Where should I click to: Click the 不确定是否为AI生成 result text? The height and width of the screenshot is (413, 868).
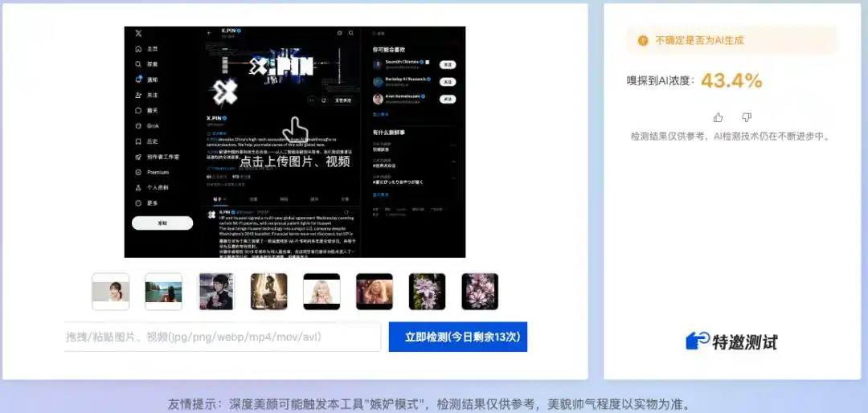(700, 40)
